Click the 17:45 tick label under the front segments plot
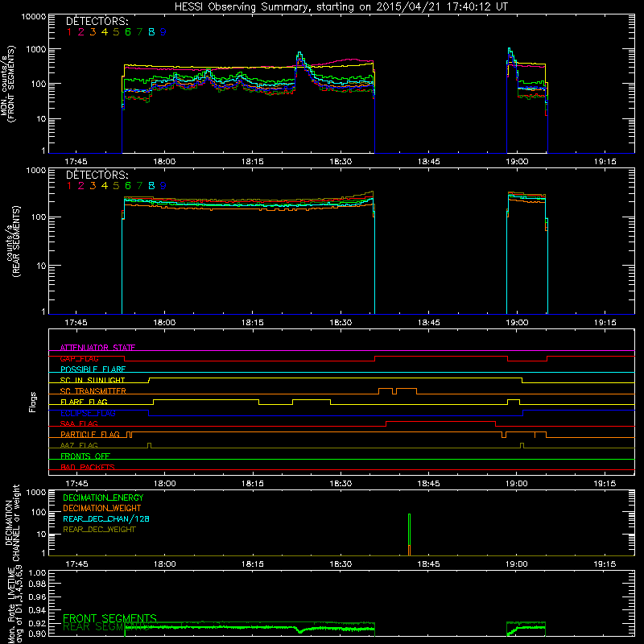644x644 pixels. (x=76, y=162)
